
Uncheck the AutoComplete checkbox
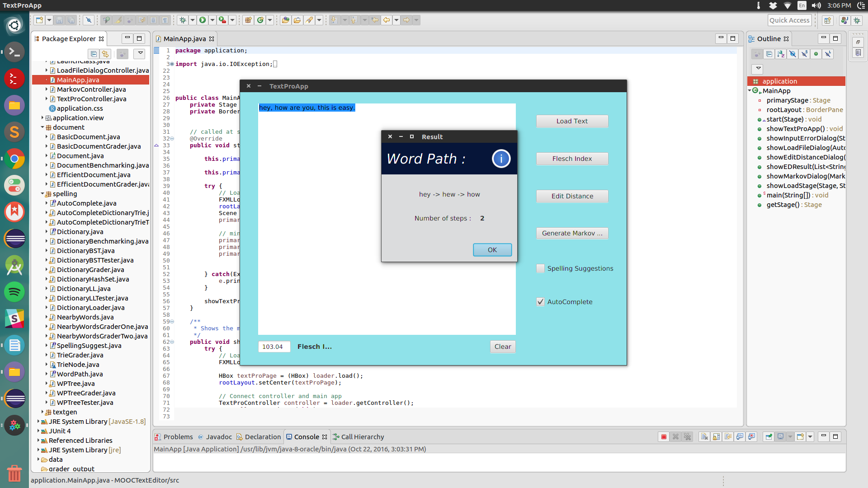point(540,302)
